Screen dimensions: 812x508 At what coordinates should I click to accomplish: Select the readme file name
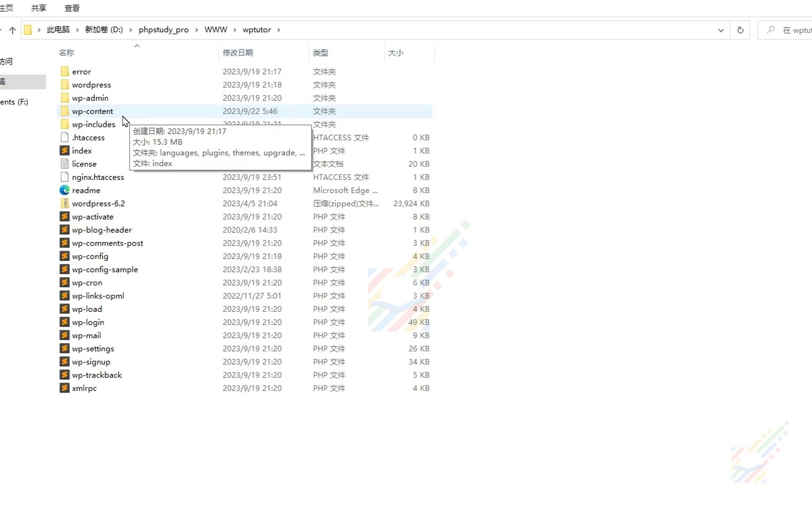click(x=86, y=190)
